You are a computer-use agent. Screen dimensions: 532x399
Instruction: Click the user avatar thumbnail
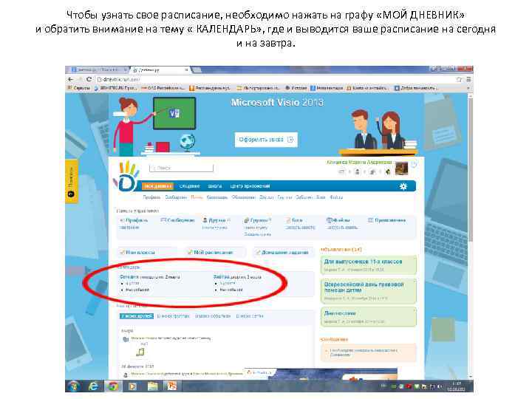click(x=402, y=168)
